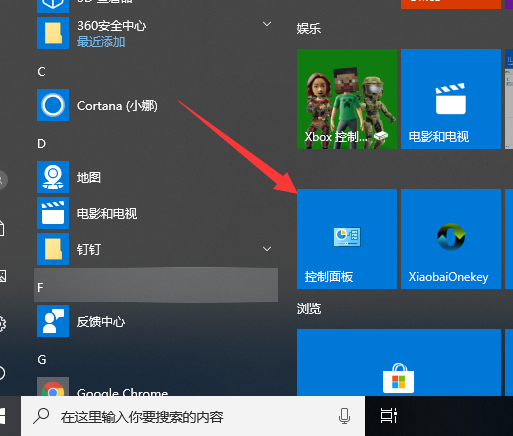Click the 浏览 tile group header
Screen dimensions: 513x436
tap(309, 309)
